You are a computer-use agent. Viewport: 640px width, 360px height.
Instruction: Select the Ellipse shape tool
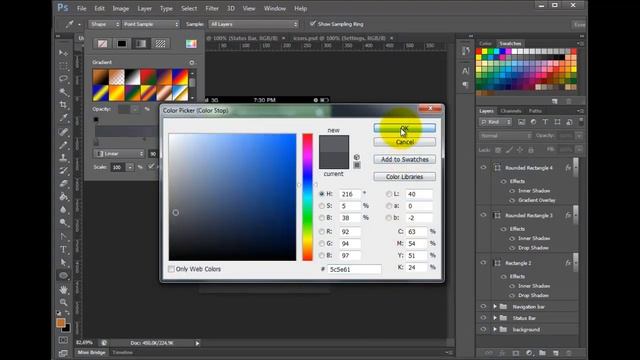(63, 276)
